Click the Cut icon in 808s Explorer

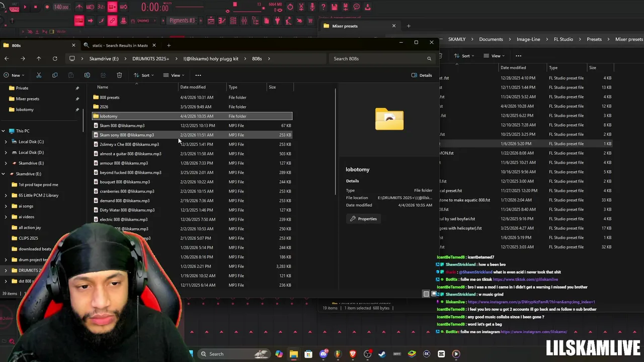[39, 75]
